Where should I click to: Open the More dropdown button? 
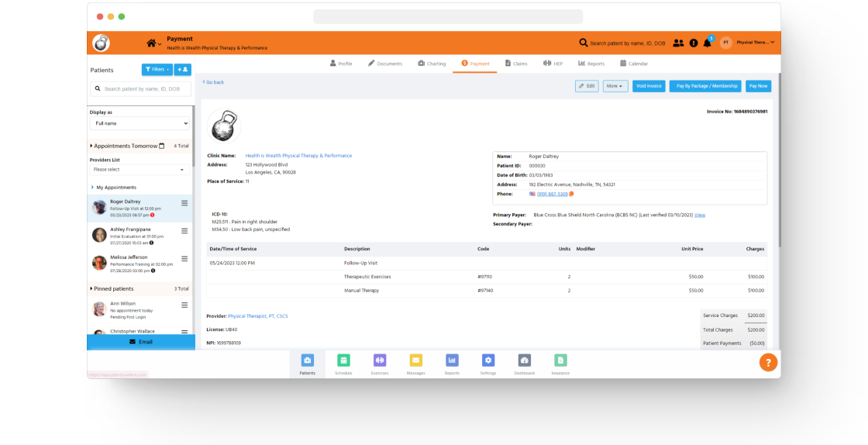(x=615, y=86)
